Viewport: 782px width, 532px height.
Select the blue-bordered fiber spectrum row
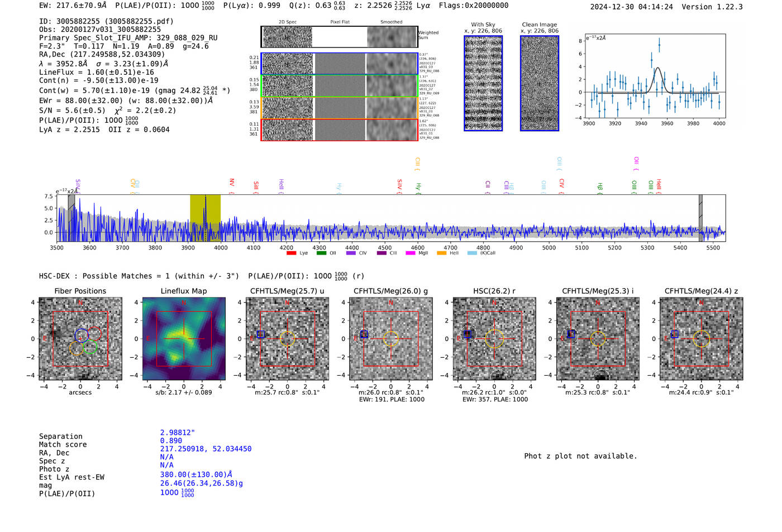click(340, 64)
